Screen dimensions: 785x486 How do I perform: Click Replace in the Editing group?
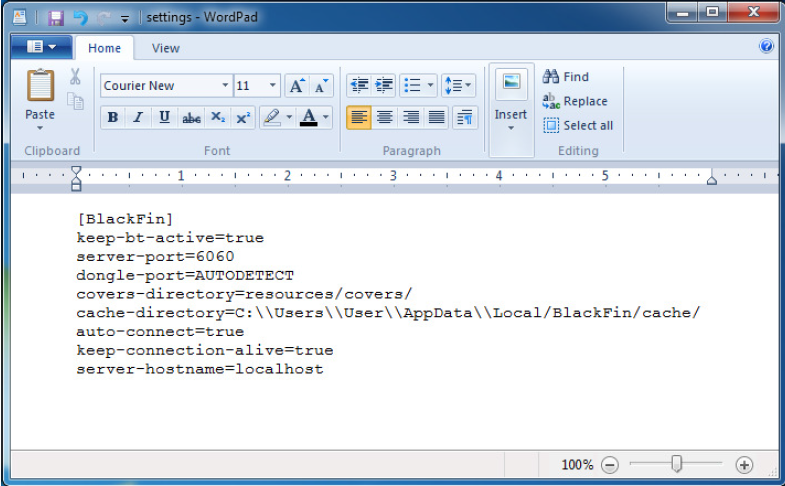pyautogui.click(x=575, y=101)
